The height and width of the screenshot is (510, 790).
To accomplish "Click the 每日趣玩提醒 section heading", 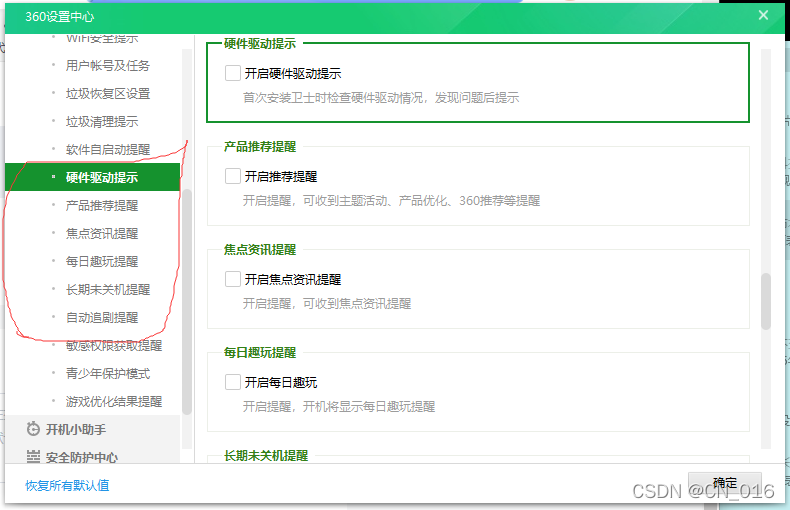I will [260, 352].
